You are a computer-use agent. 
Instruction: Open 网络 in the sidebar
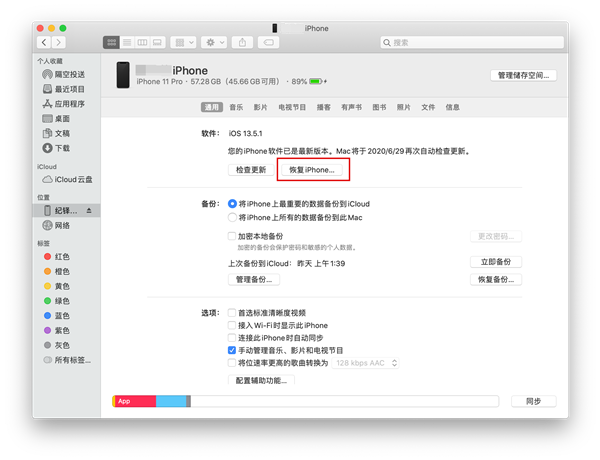56,225
